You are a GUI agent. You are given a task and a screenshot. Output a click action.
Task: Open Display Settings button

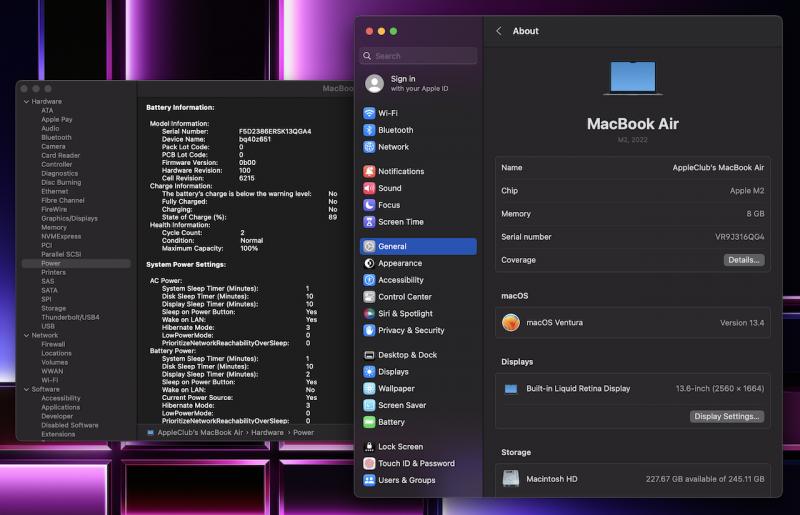[x=727, y=416]
